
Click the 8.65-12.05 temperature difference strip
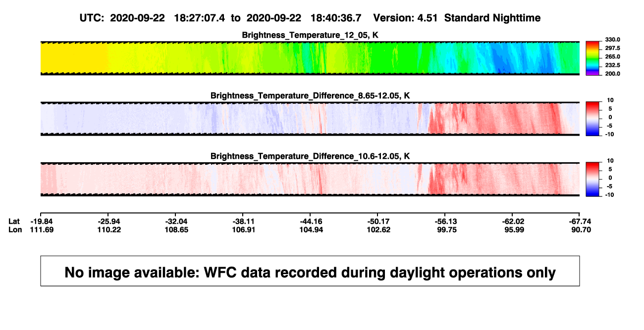[x=310, y=119]
